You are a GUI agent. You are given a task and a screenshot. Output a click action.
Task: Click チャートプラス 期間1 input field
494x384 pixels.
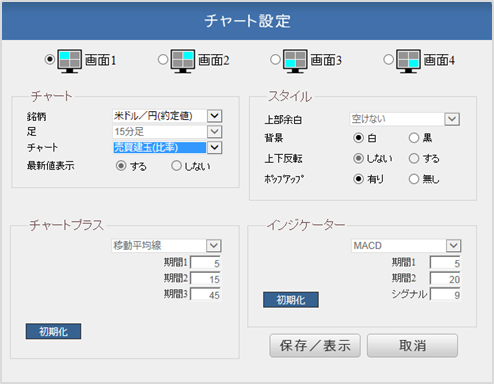click(x=206, y=263)
